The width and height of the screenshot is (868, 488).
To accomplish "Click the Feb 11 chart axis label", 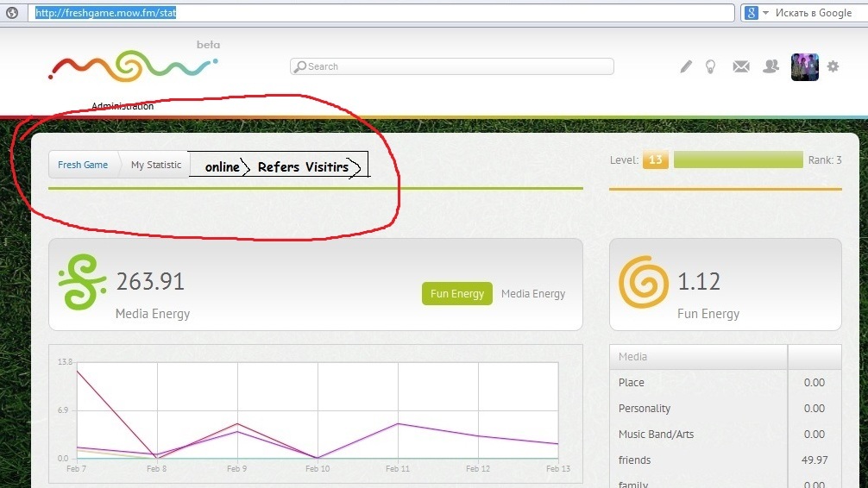I will coord(398,469).
